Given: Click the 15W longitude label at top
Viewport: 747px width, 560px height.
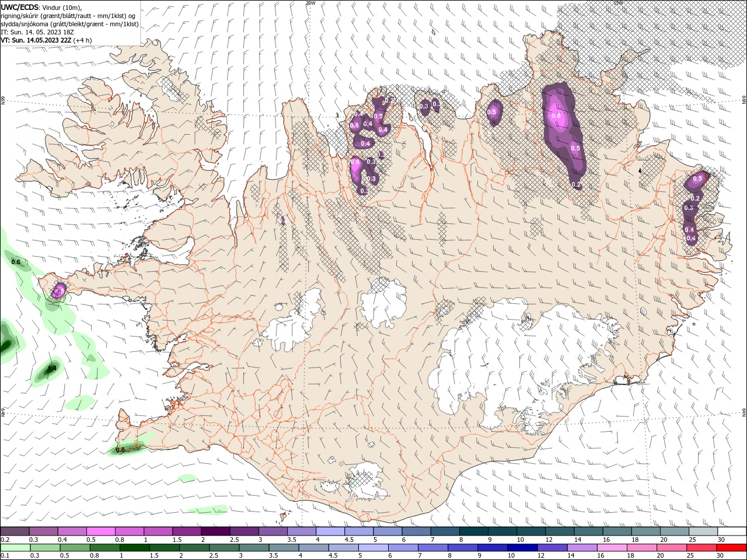Looking at the screenshot, I should 618,3.
